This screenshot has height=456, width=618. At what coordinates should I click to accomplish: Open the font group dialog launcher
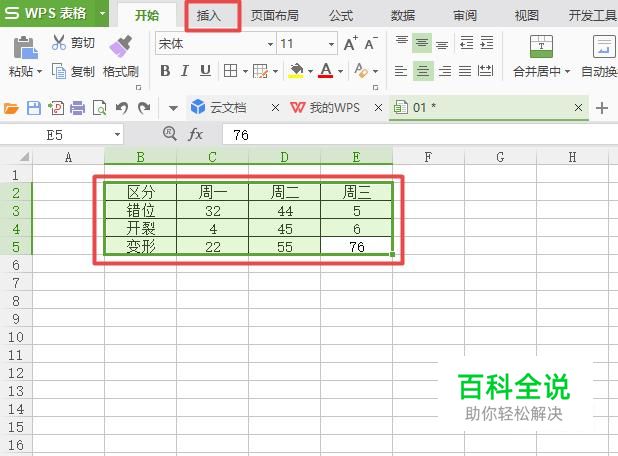click(x=376, y=87)
